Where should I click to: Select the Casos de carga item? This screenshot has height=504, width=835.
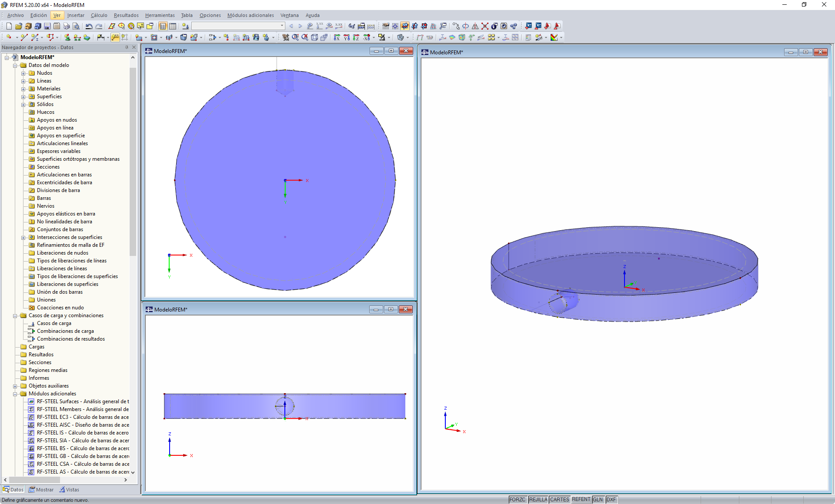click(x=54, y=323)
